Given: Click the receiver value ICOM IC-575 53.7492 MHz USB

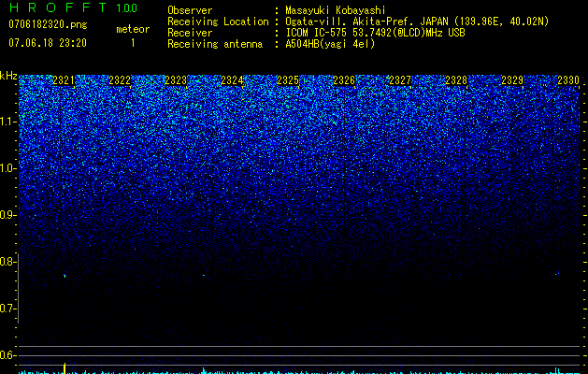Looking at the screenshot, I should pyautogui.click(x=375, y=33).
